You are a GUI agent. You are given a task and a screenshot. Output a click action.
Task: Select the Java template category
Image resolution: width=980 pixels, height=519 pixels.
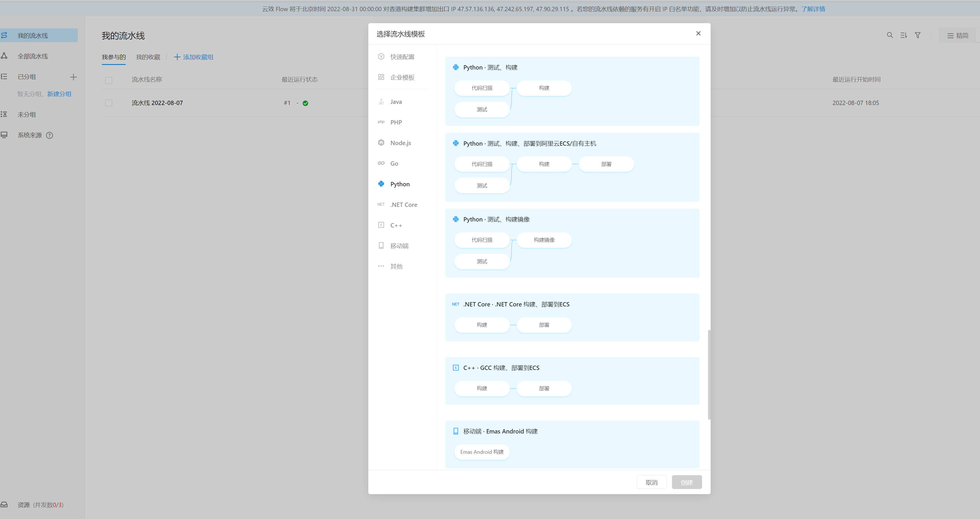396,102
